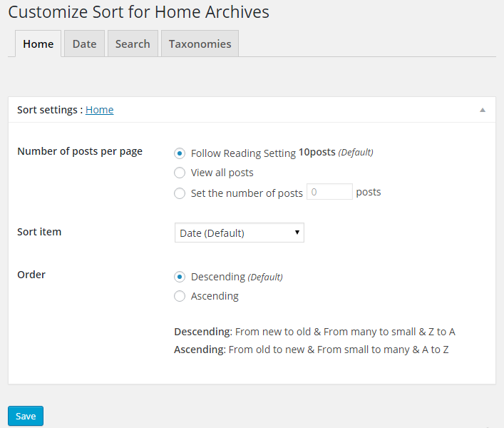Open the Search tab
504x428 pixels.
pos(133,44)
